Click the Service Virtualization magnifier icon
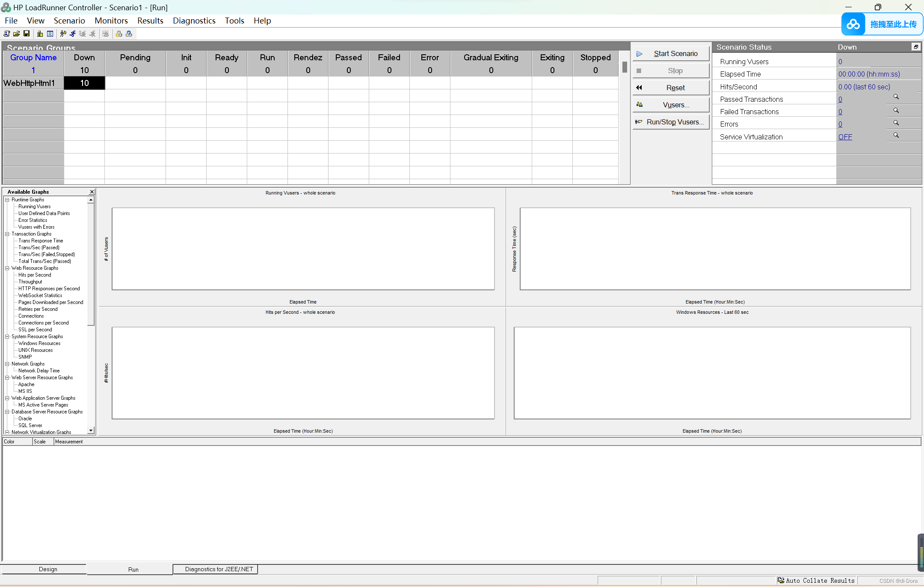924x587 pixels. 896,136
